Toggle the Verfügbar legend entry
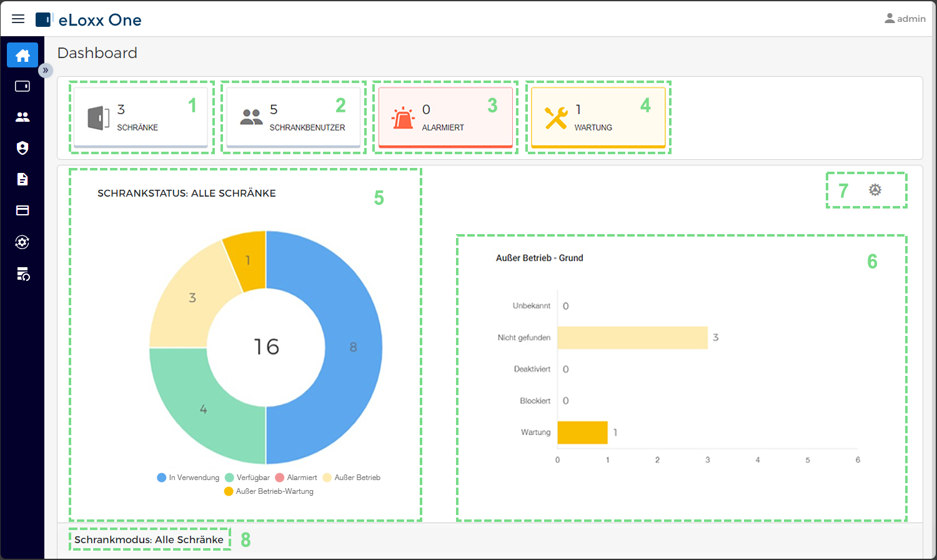Image resolution: width=937 pixels, height=560 pixels. tap(247, 478)
